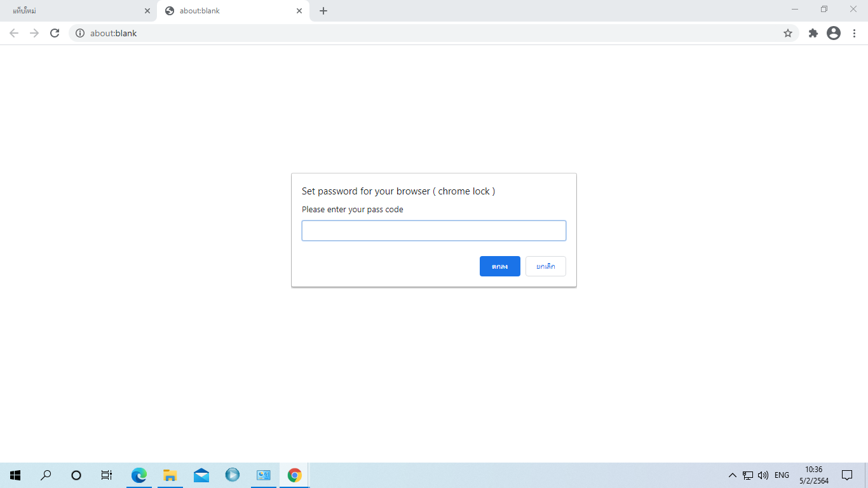Open the notification center icon
868x488 pixels.
click(847, 475)
